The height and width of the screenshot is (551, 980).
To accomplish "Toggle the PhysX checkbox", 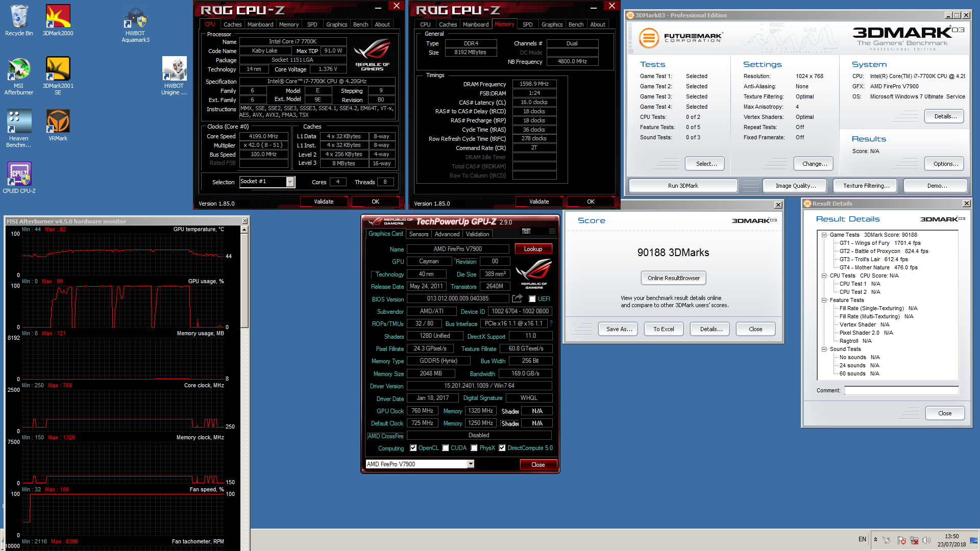I will pos(474,448).
